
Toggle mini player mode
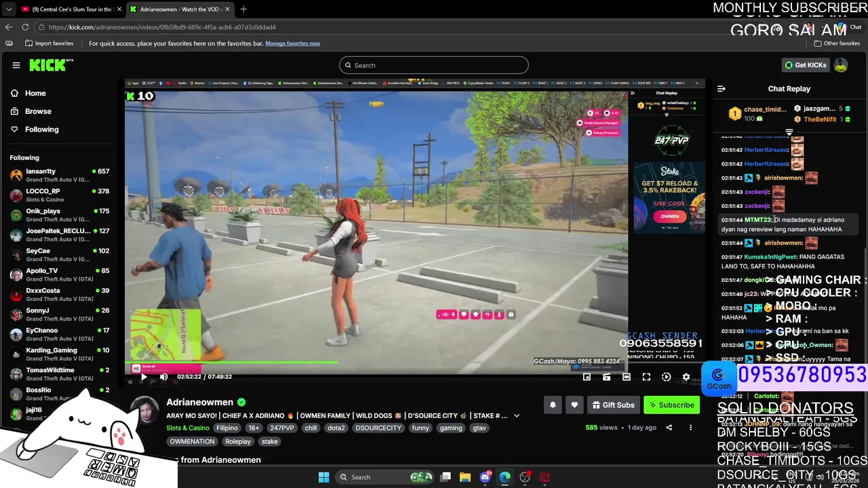pos(587,377)
